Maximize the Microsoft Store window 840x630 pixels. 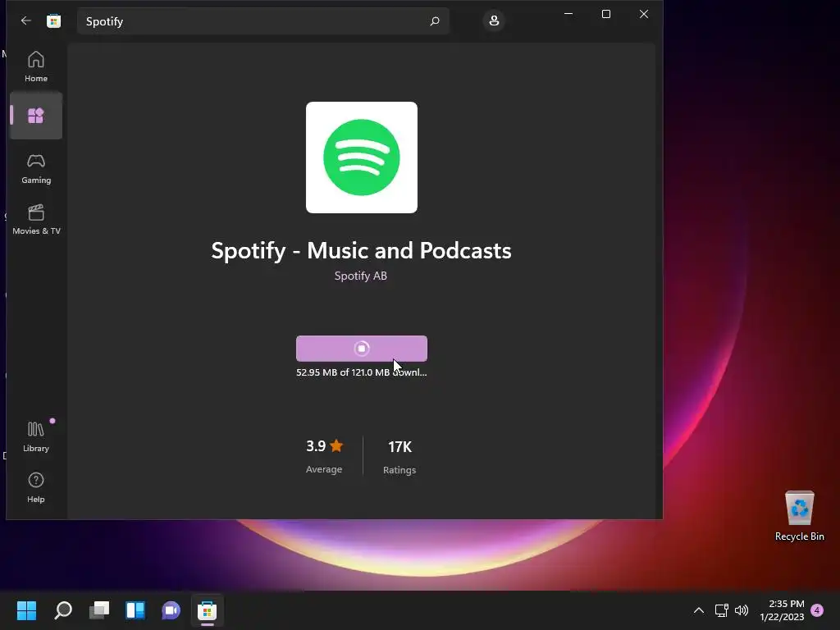tap(606, 14)
